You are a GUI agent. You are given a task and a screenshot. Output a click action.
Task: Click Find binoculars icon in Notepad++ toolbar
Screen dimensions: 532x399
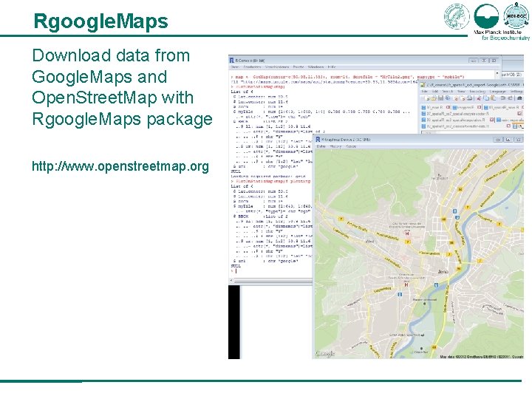click(519, 98)
